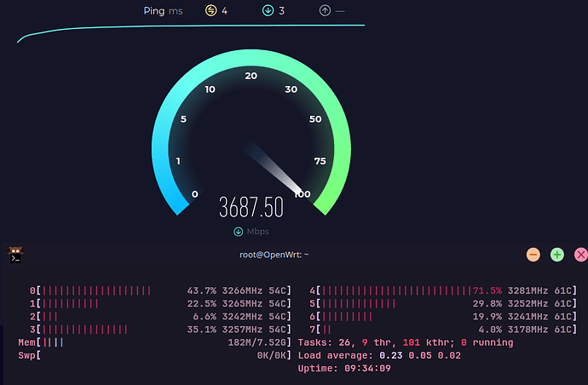Viewport: 588px width, 385px height.
Task: Click the 101 kthr count
Action: pyautogui.click(x=429, y=342)
